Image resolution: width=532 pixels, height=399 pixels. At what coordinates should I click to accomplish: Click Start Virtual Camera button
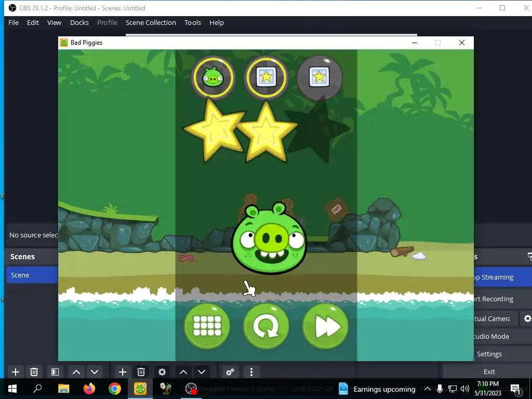click(x=496, y=318)
